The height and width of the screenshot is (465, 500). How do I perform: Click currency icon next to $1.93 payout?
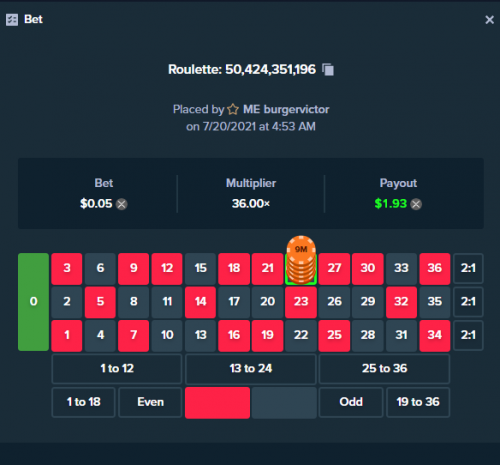(x=416, y=204)
